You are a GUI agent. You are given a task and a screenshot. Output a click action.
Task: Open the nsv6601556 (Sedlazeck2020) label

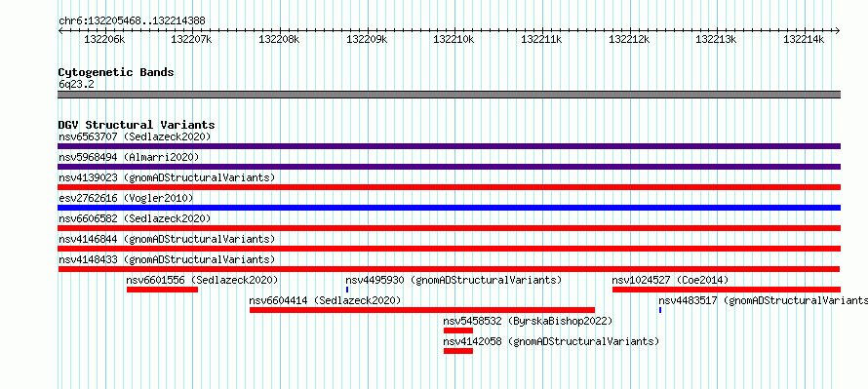click(x=202, y=280)
